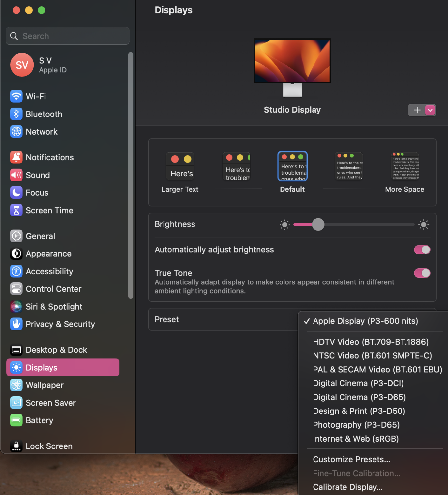The height and width of the screenshot is (495, 448).
Task: Select HDTV Video (BT.709-BT.1886) preset
Action: pyautogui.click(x=371, y=342)
